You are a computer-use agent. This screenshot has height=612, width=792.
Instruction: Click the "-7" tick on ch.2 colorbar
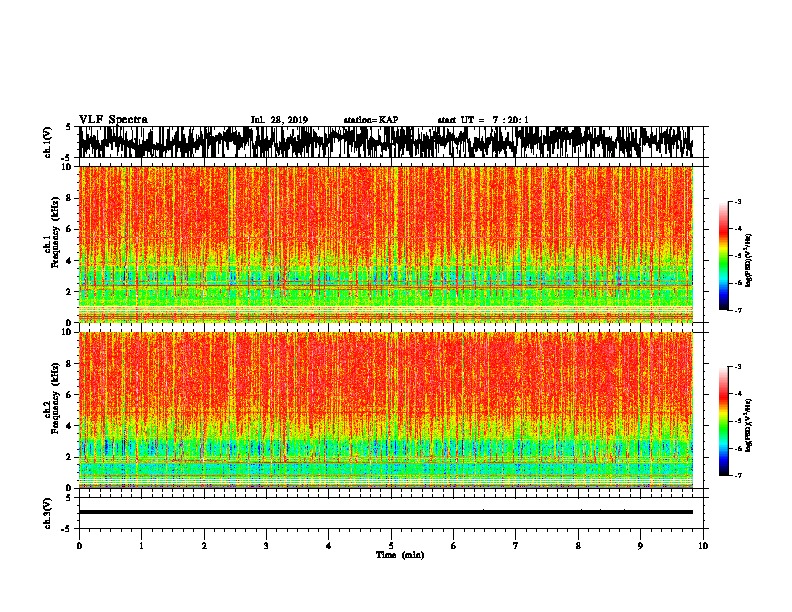click(738, 475)
